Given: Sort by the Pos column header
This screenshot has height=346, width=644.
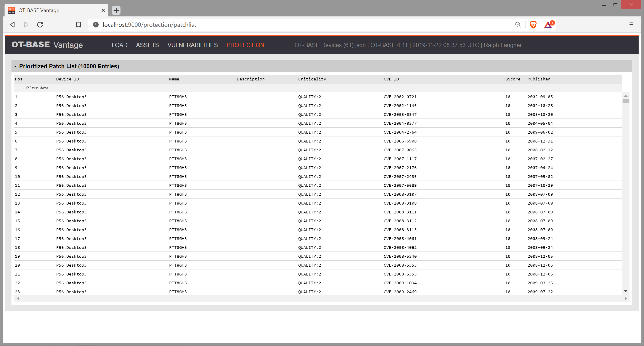Looking at the screenshot, I should pyautogui.click(x=19, y=79).
